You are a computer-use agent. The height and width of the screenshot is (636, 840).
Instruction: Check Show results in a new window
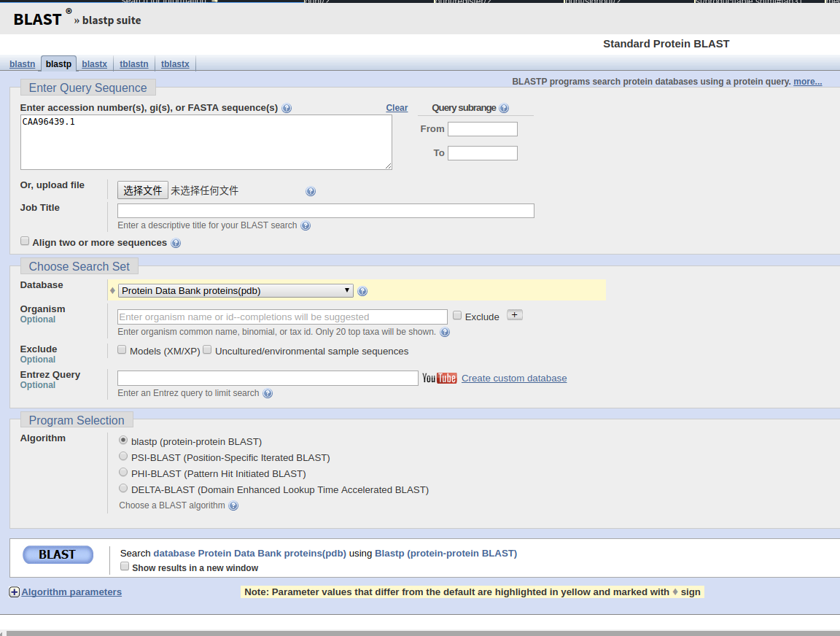125,567
